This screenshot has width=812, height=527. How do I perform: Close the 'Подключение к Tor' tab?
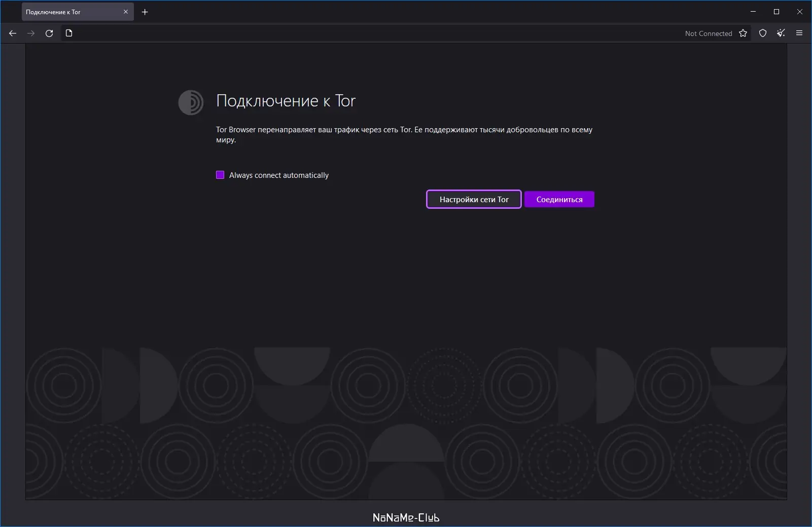(126, 12)
